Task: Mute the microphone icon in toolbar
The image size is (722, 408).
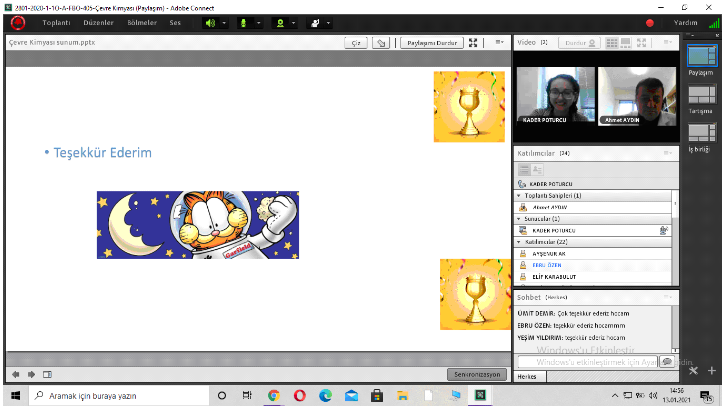Action: 244,22
